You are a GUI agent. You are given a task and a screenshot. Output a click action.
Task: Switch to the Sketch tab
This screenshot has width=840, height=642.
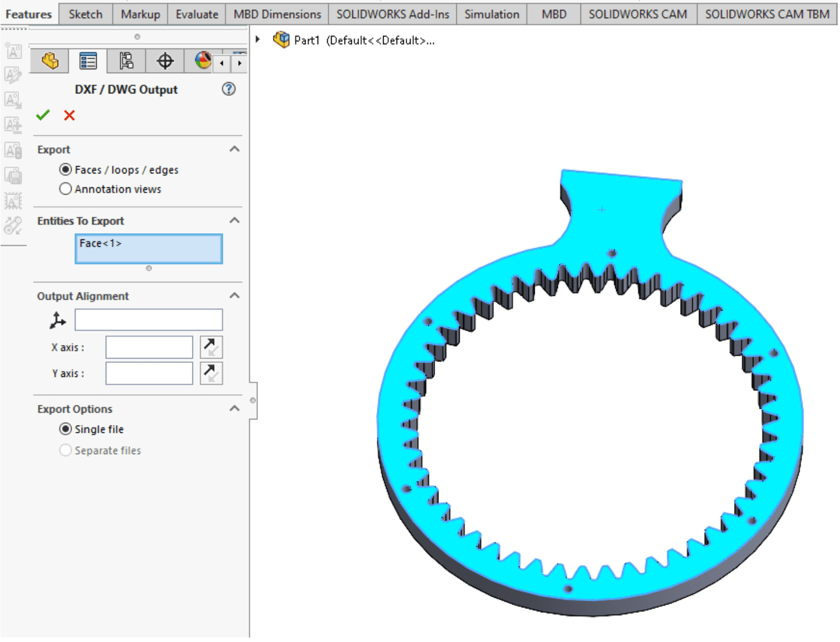pos(86,14)
